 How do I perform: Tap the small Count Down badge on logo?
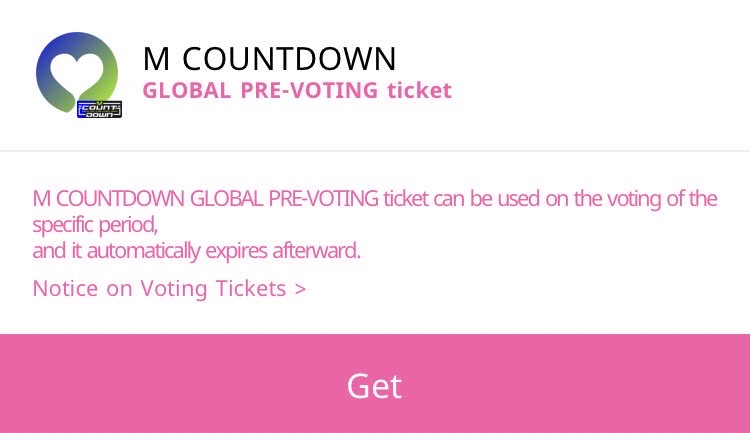pyautogui.click(x=100, y=106)
